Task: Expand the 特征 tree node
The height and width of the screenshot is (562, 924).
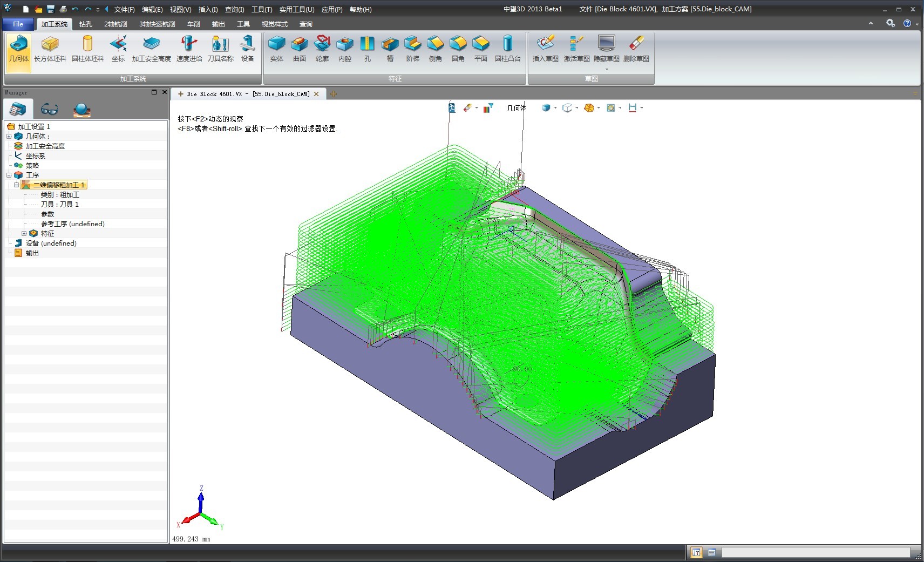Action: [x=24, y=234]
